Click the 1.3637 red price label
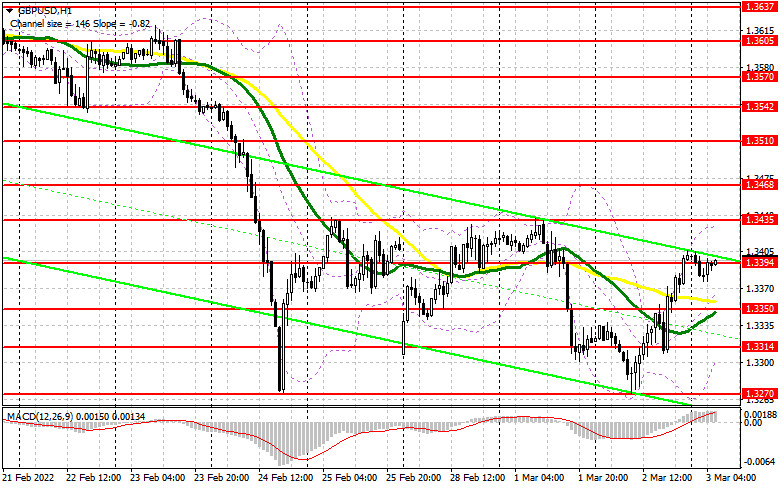Viewport: 781px width, 489px height. pyautogui.click(x=759, y=6)
